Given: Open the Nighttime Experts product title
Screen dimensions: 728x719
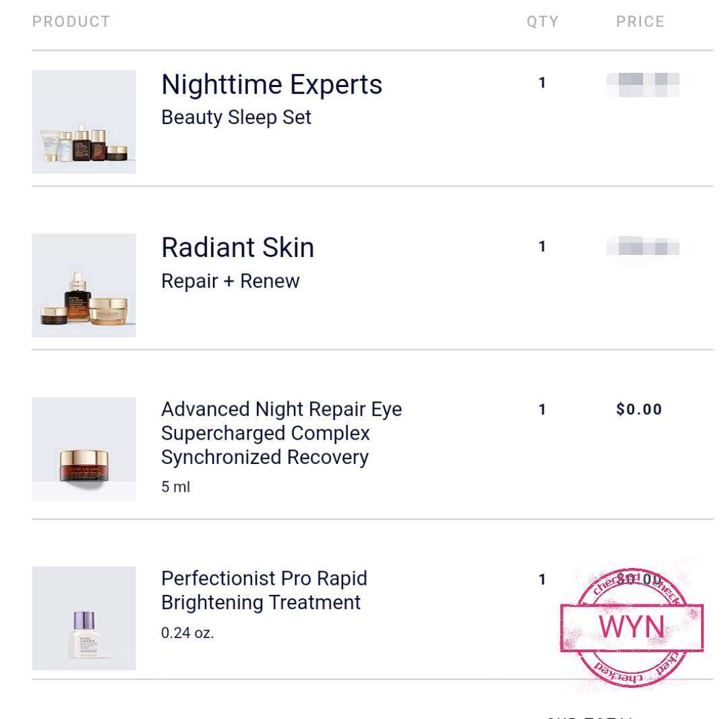Looking at the screenshot, I should click(272, 84).
